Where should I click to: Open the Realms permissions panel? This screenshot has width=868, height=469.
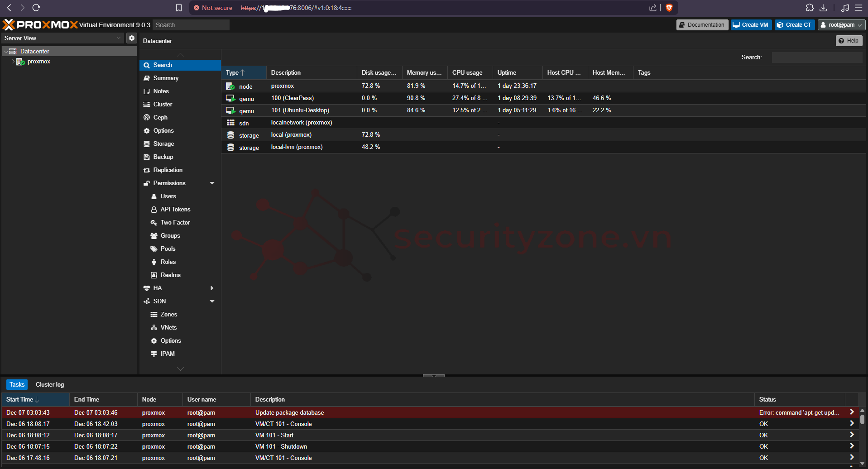click(171, 275)
